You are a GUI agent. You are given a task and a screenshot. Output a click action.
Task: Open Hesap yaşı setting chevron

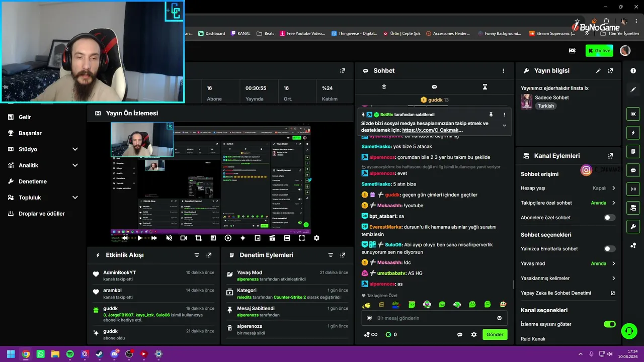[x=613, y=188]
